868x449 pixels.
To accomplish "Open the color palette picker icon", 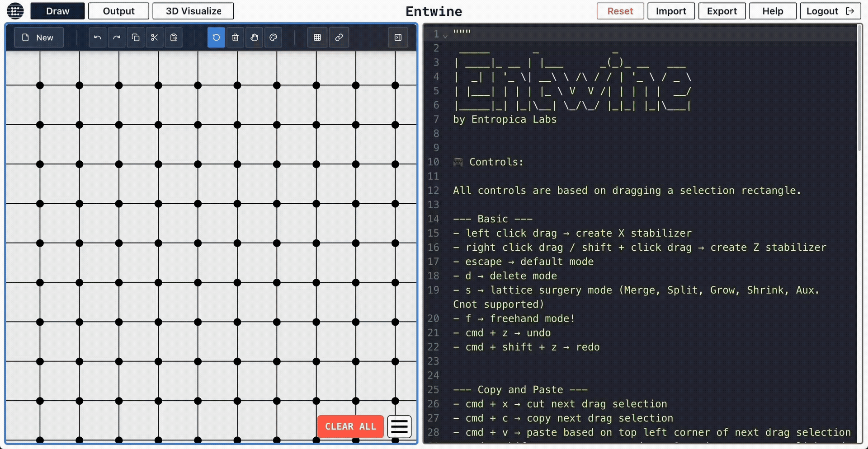I will tap(273, 37).
